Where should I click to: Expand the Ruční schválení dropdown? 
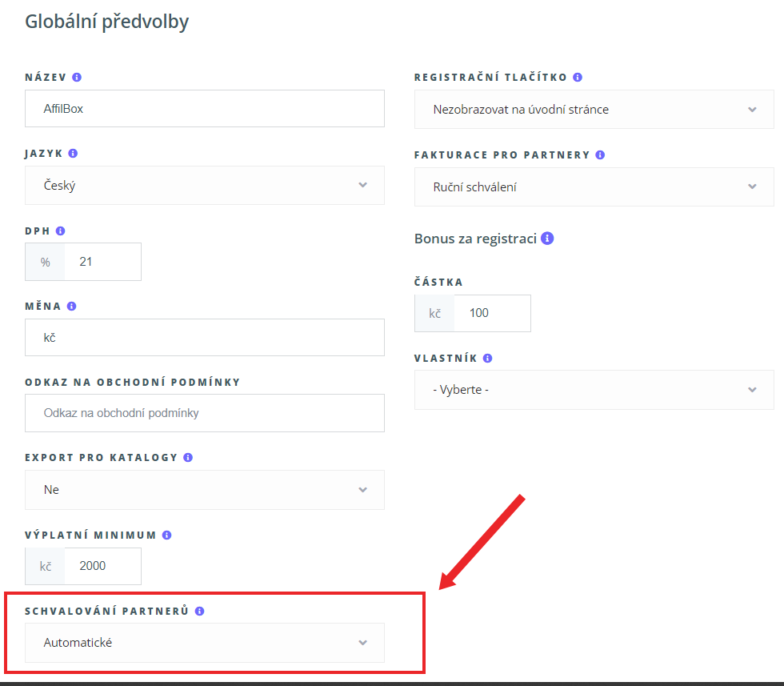tap(594, 187)
